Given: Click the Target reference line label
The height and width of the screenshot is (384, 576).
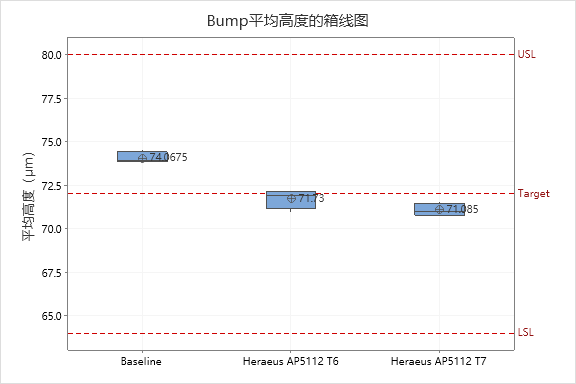Looking at the screenshot, I should [x=534, y=194].
